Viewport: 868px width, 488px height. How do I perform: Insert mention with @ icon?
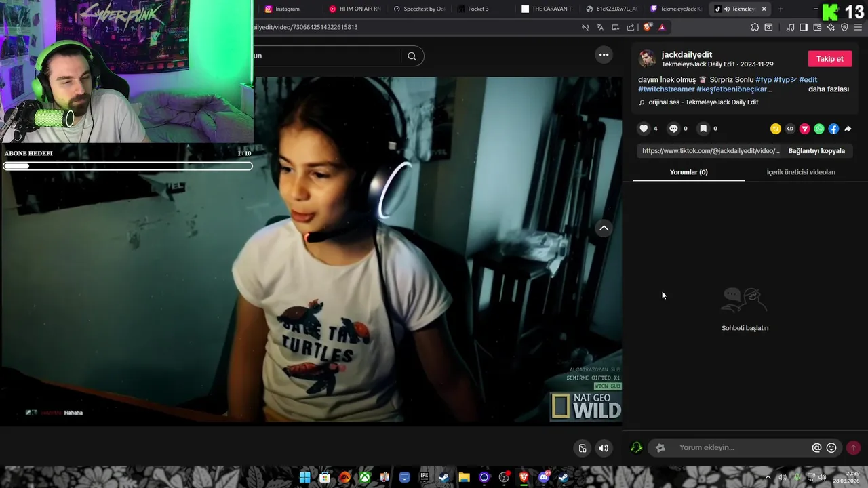[x=816, y=448]
